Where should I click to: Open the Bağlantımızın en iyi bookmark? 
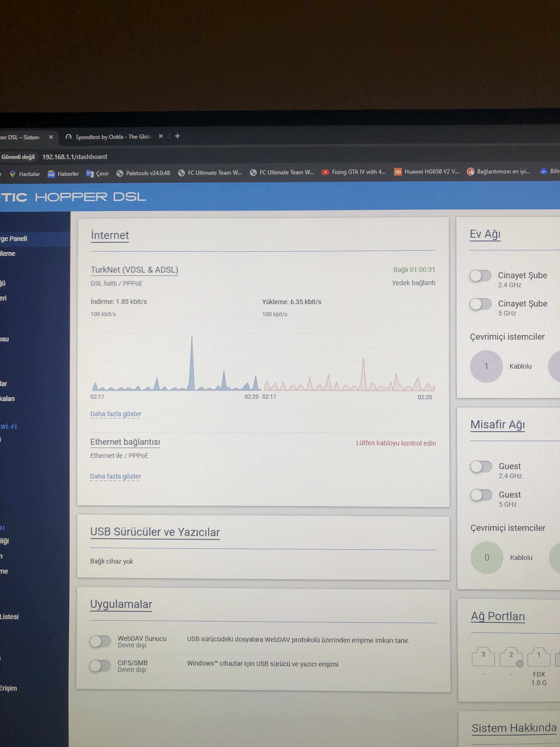[x=498, y=171]
